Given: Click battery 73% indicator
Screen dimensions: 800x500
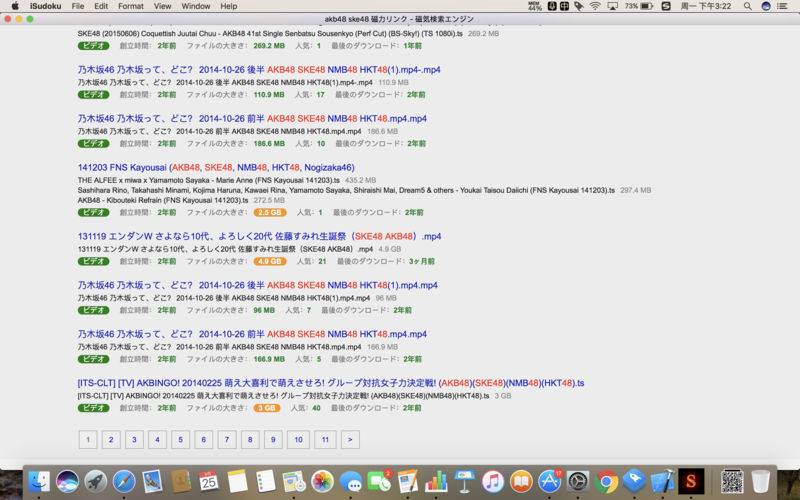Looking at the screenshot, I should (x=639, y=6).
